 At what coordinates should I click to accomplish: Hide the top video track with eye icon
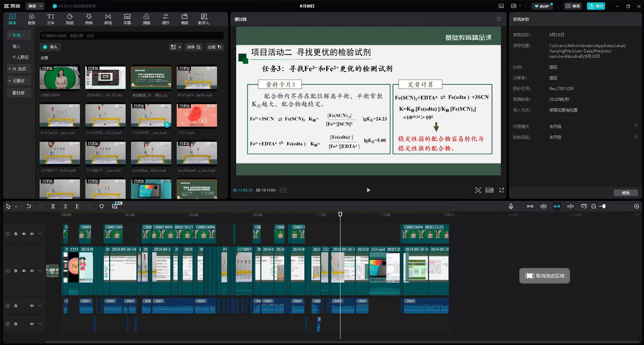pyautogui.click(x=24, y=234)
